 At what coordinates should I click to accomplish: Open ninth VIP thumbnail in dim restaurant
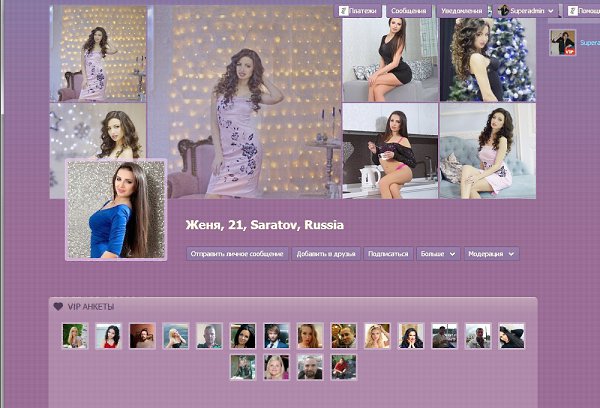coord(344,336)
